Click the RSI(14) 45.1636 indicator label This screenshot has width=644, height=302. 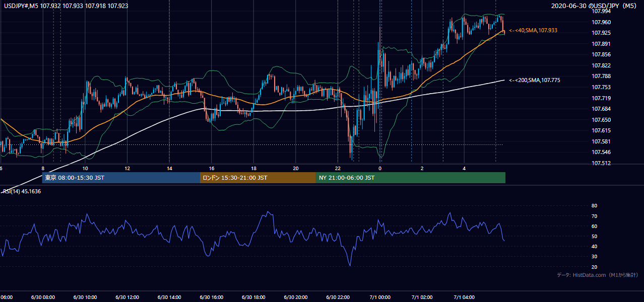[22, 191]
